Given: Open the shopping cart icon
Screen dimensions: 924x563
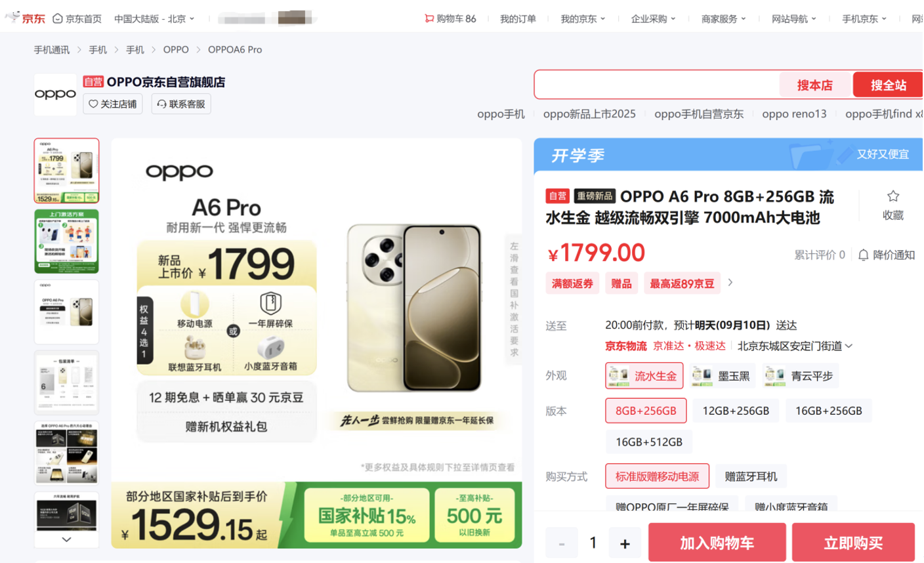Looking at the screenshot, I should pyautogui.click(x=429, y=18).
